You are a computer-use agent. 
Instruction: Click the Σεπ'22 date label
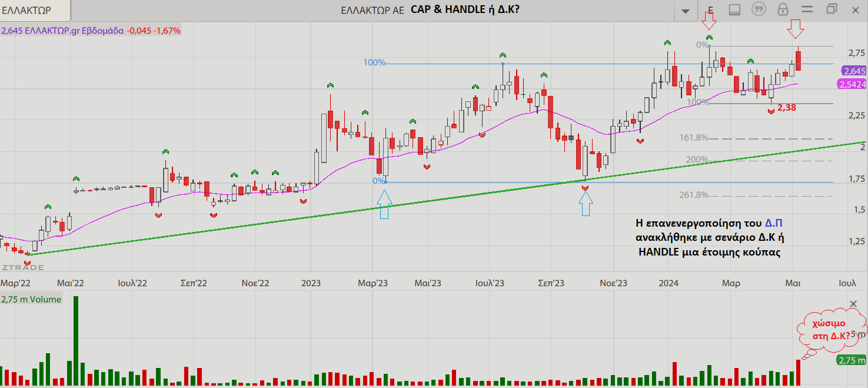pos(194,283)
